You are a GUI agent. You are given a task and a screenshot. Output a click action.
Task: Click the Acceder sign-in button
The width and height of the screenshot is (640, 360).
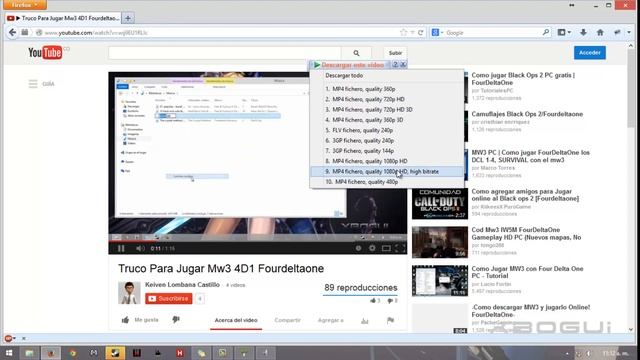pyautogui.click(x=589, y=53)
